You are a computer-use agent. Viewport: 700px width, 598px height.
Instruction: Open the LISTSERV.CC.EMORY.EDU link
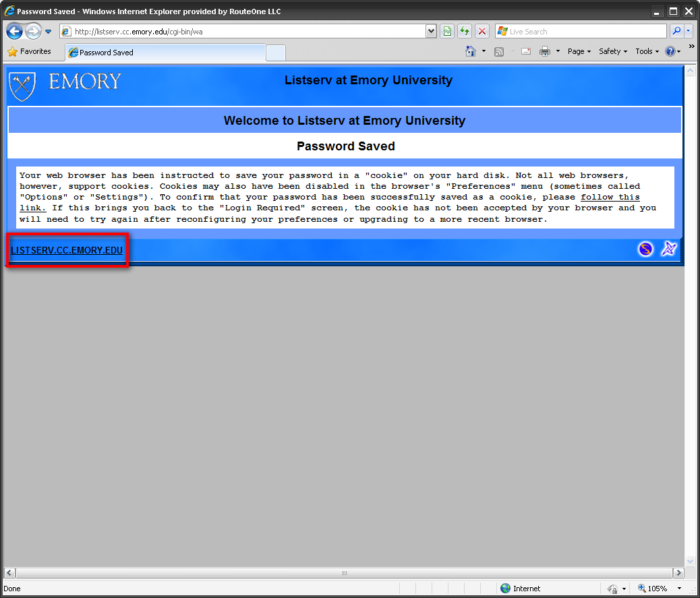point(67,250)
